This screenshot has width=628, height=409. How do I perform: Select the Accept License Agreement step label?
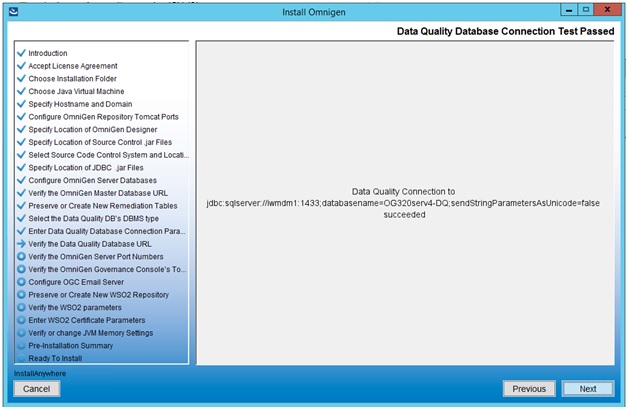pyautogui.click(x=73, y=66)
